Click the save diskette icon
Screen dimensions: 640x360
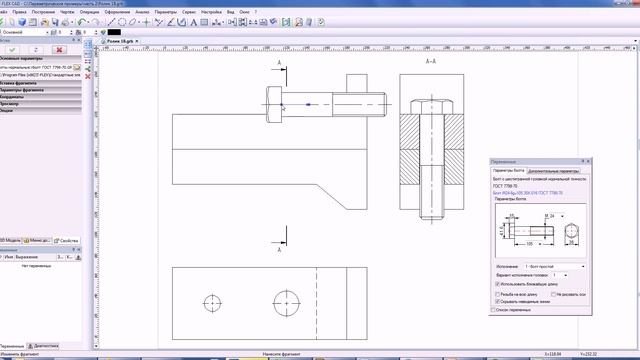coord(55,22)
